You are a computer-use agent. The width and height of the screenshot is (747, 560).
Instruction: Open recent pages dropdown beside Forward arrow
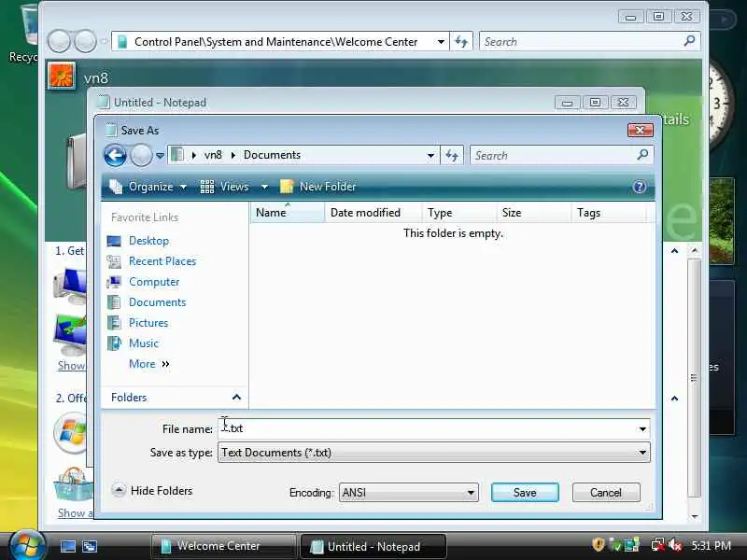[x=160, y=156]
